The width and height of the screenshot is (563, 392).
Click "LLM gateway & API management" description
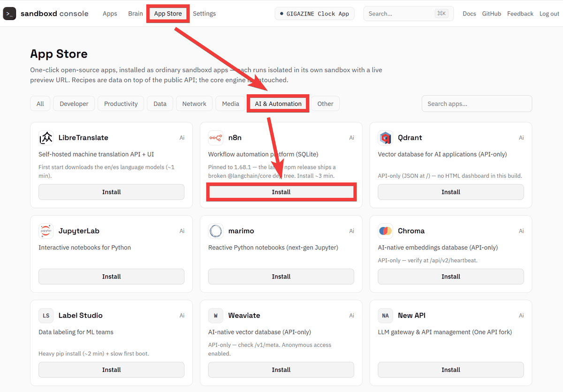[x=445, y=332]
